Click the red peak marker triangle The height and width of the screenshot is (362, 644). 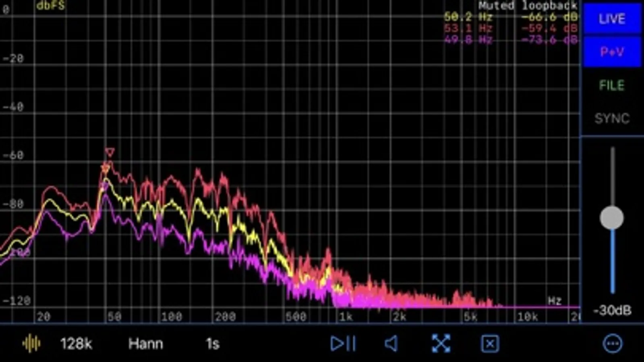(110, 152)
